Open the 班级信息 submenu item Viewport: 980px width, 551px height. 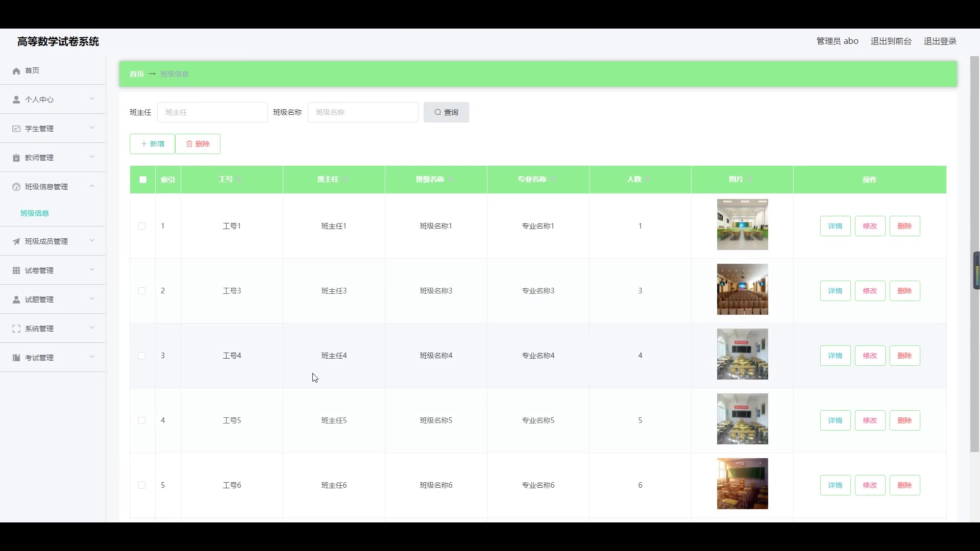coord(35,213)
